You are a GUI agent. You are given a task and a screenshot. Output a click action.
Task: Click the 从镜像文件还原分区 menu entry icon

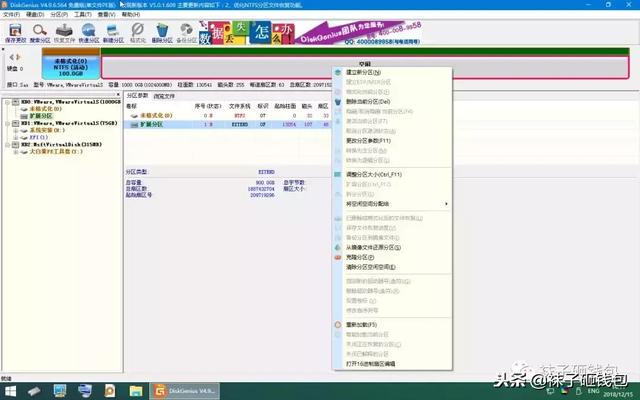pos(338,247)
